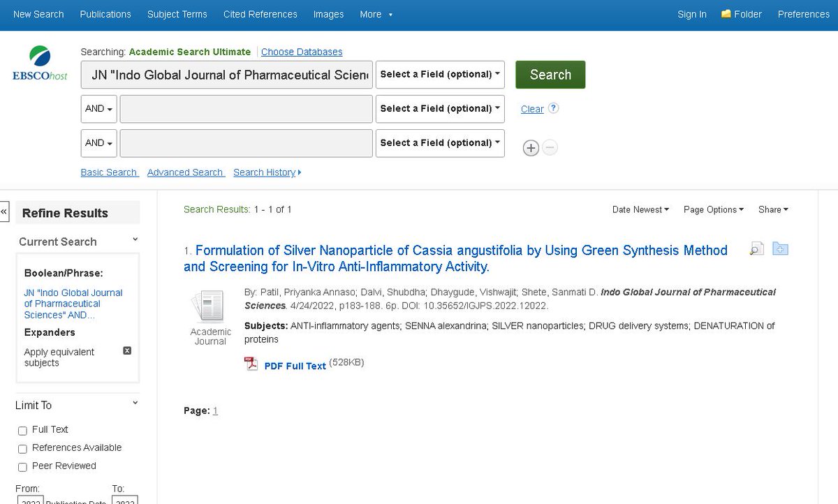Add result to folder icon
Screen dimensions: 838x504
[x=780, y=249]
